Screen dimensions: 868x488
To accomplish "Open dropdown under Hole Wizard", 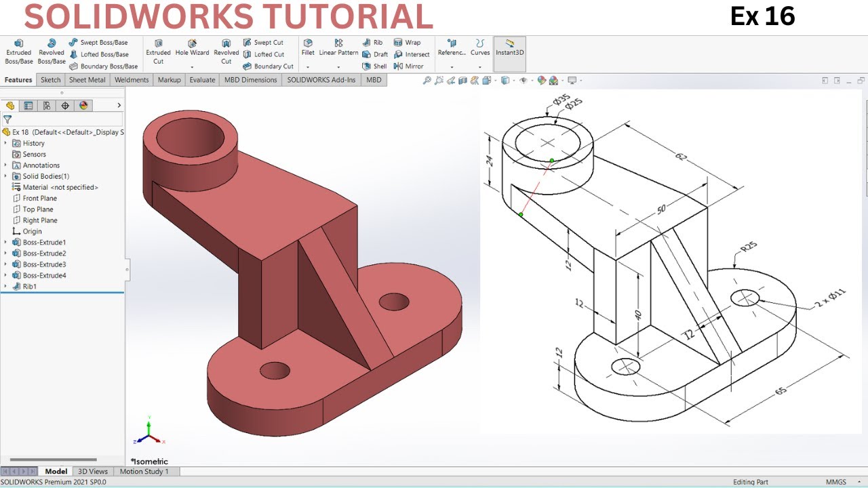I will coord(192,67).
